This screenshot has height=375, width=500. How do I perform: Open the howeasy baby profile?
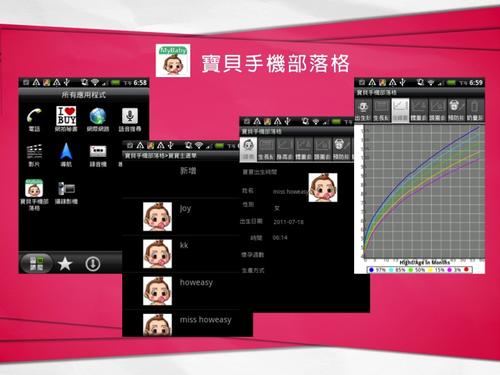tap(181, 291)
